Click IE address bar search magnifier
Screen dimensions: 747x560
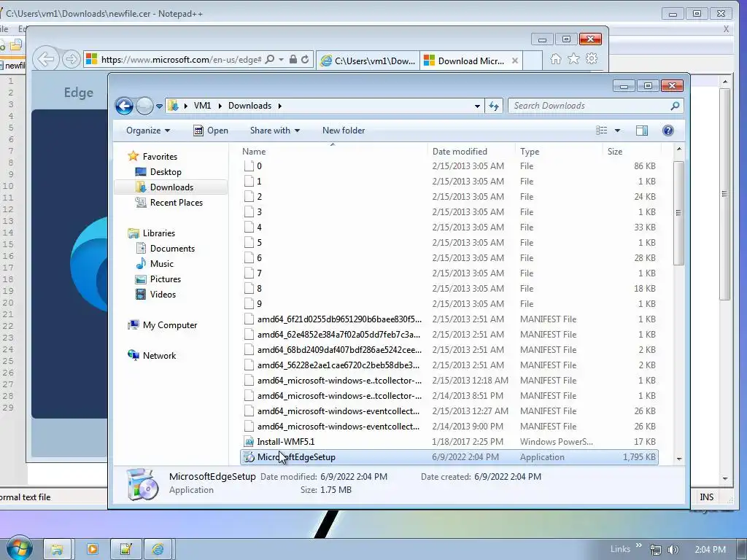[x=270, y=59]
